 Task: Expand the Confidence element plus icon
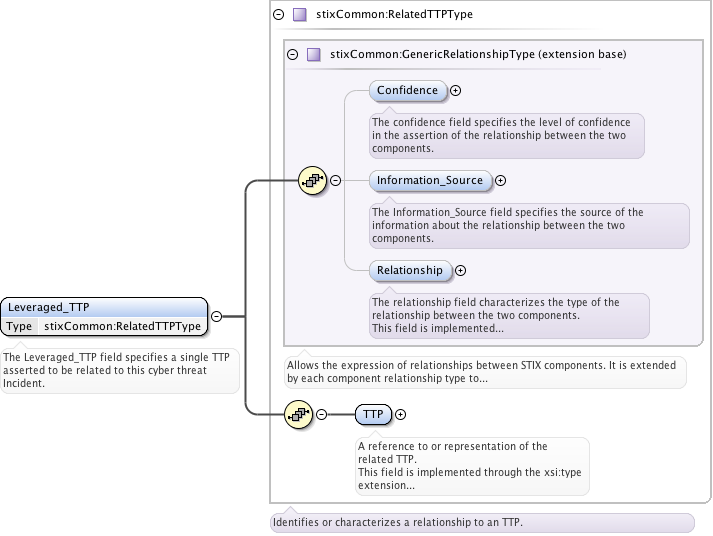point(456,90)
